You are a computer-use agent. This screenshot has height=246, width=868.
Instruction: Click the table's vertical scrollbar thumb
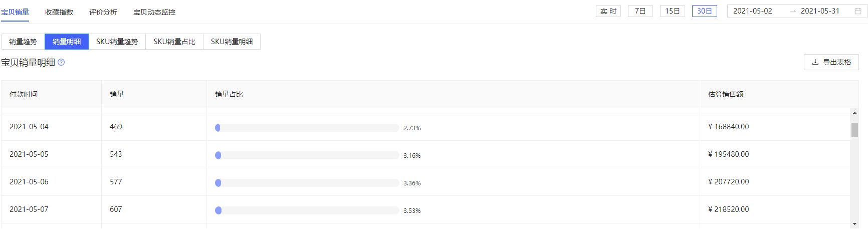[854, 130]
